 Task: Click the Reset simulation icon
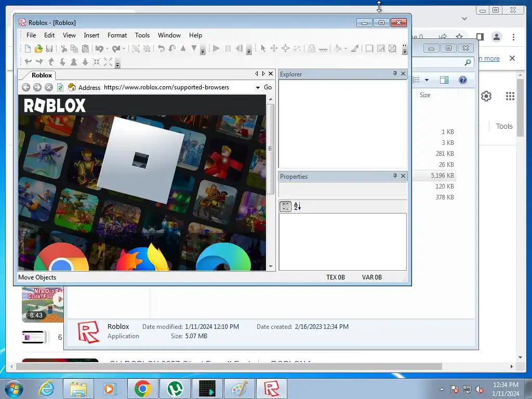(x=239, y=48)
